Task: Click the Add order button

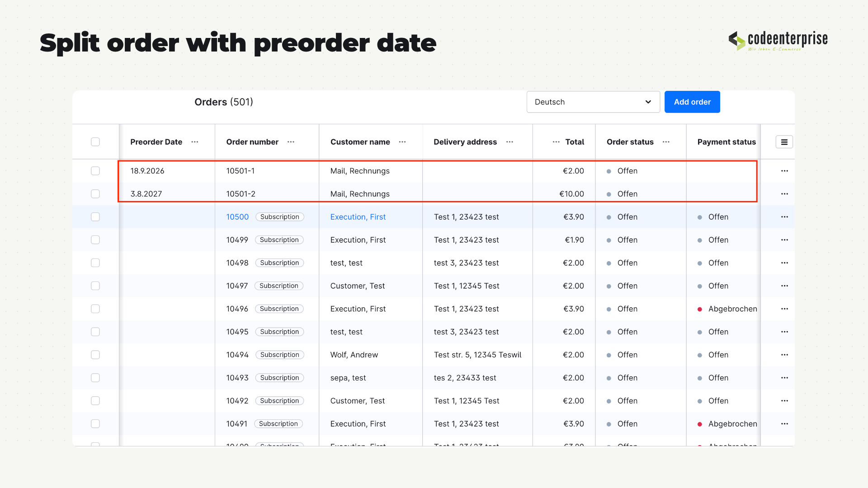Action: pyautogui.click(x=692, y=102)
